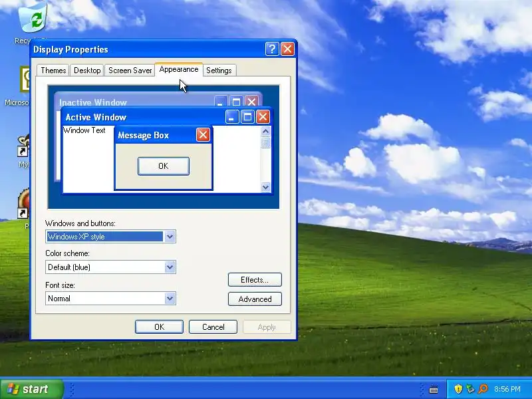Go to the Settings tab
Image resolution: width=532 pixels, height=399 pixels.
coord(219,70)
